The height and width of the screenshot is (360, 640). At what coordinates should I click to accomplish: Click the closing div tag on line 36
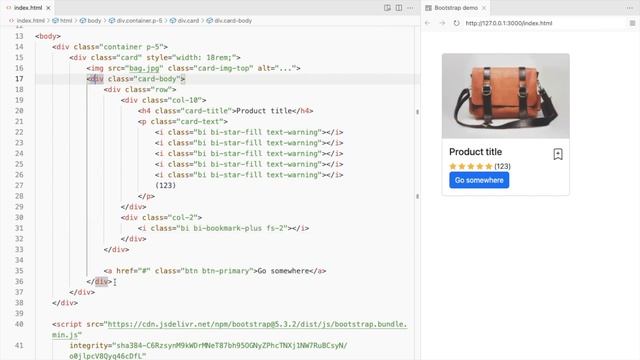point(99,281)
